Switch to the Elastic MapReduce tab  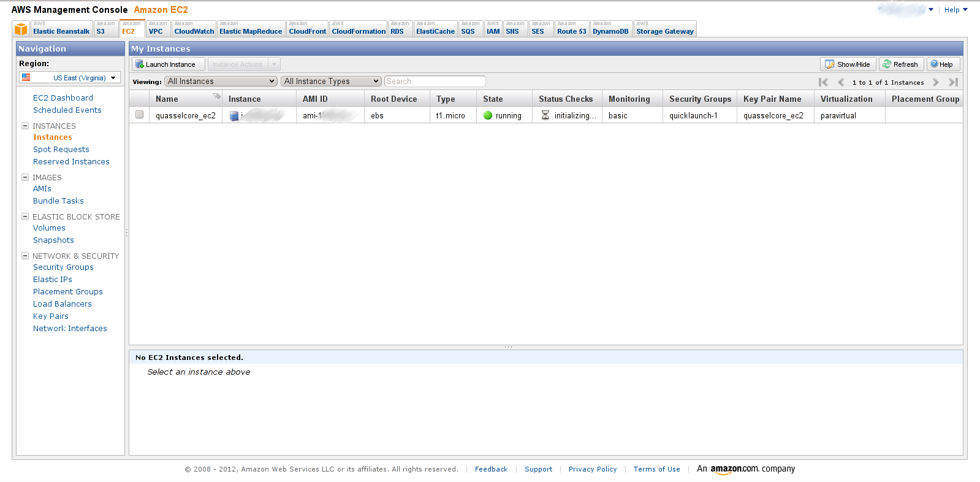coord(251,29)
